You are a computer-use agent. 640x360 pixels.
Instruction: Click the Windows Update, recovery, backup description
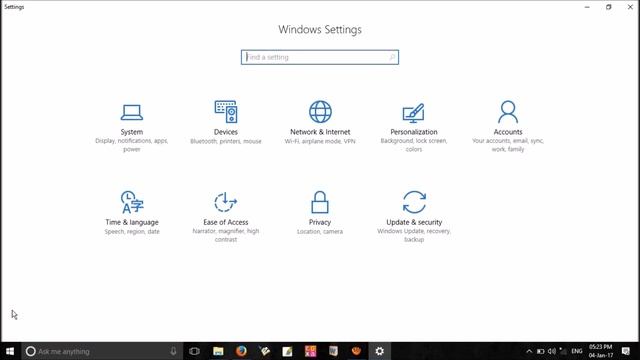(414, 235)
